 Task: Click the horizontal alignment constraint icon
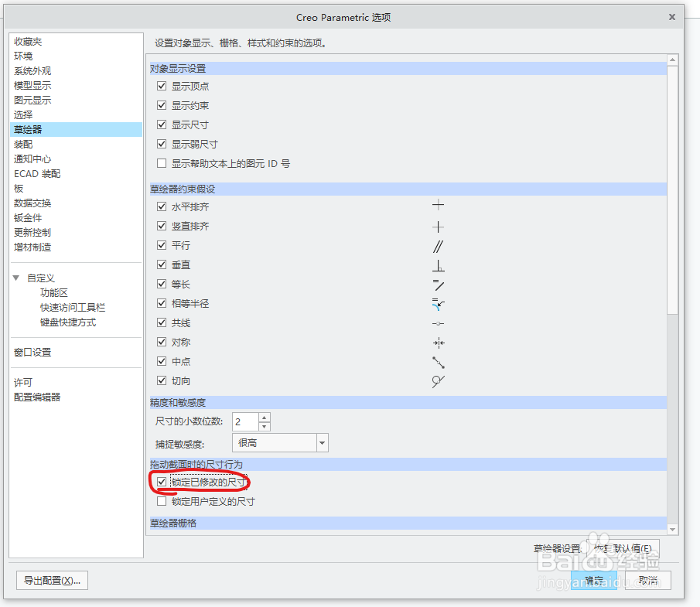(x=438, y=206)
